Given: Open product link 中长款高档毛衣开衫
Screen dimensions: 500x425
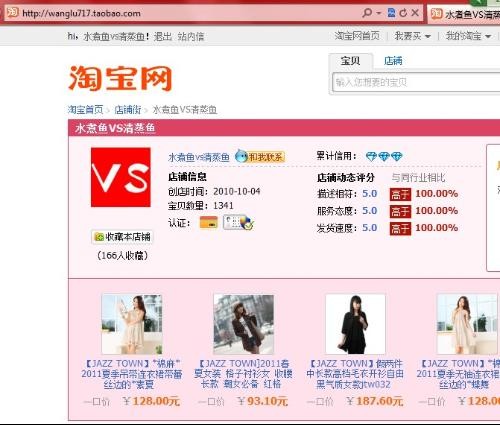Looking at the screenshot, I should point(355,374).
